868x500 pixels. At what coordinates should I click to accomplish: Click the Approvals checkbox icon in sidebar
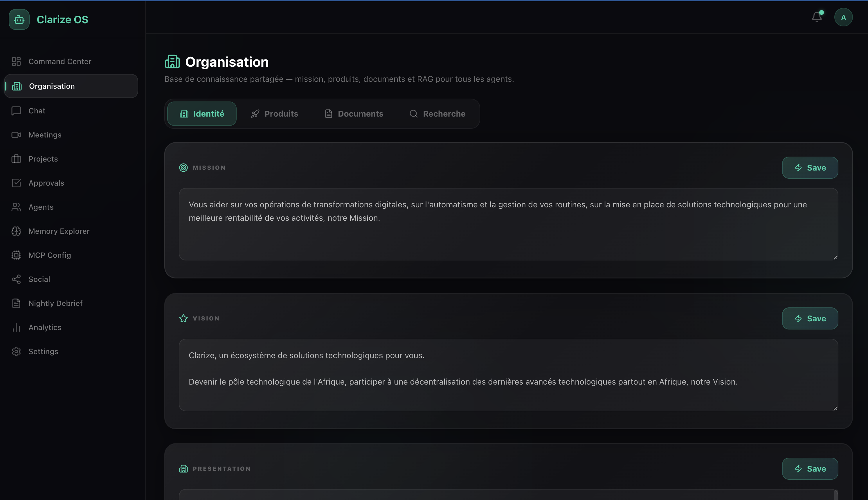click(x=16, y=183)
